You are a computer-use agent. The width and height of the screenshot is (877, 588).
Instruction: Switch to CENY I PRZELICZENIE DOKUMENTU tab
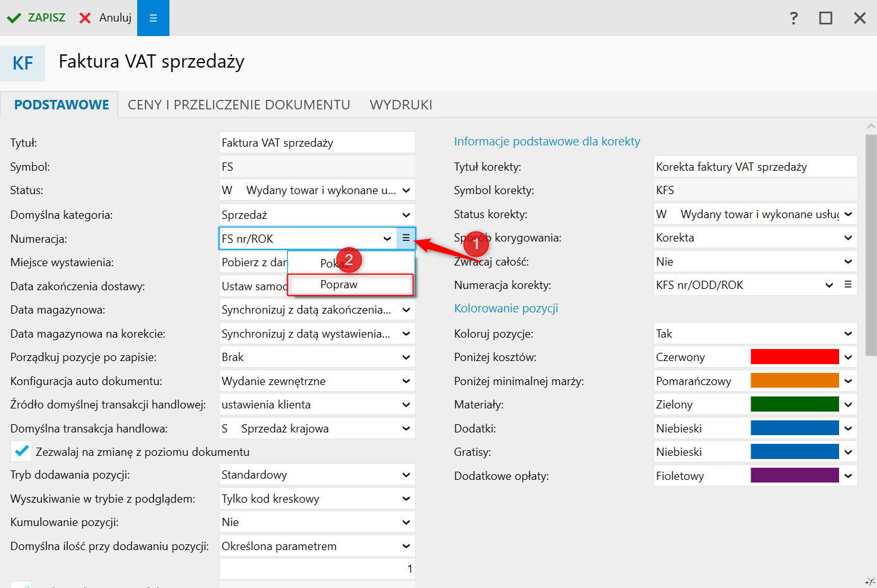pyautogui.click(x=238, y=105)
